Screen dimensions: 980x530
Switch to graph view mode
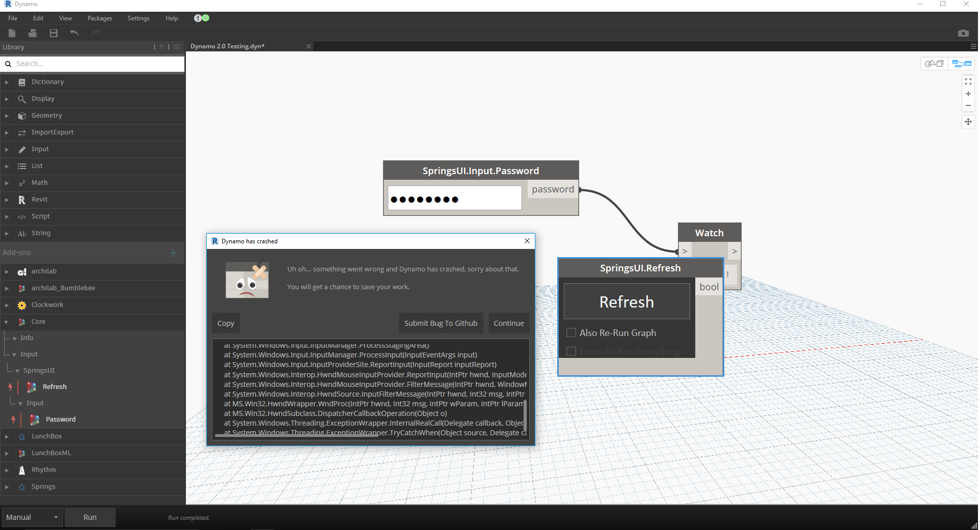[962, 63]
